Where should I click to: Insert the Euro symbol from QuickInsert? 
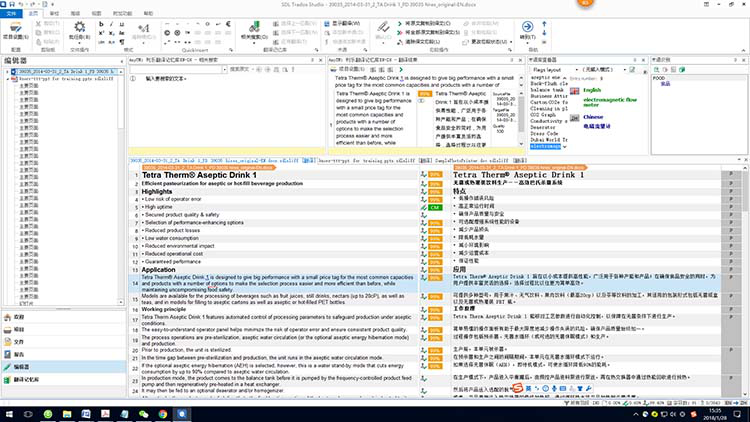(228, 23)
